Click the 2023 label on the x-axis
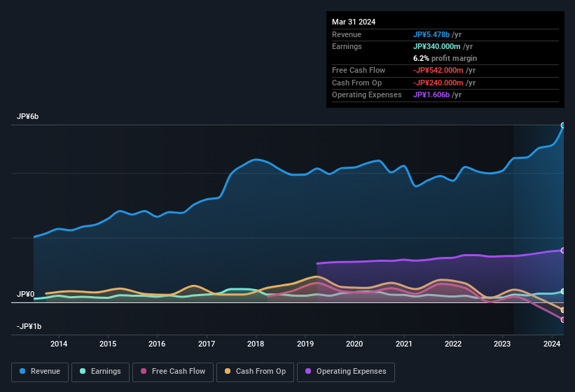The image size is (575, 392). point(502,344)
